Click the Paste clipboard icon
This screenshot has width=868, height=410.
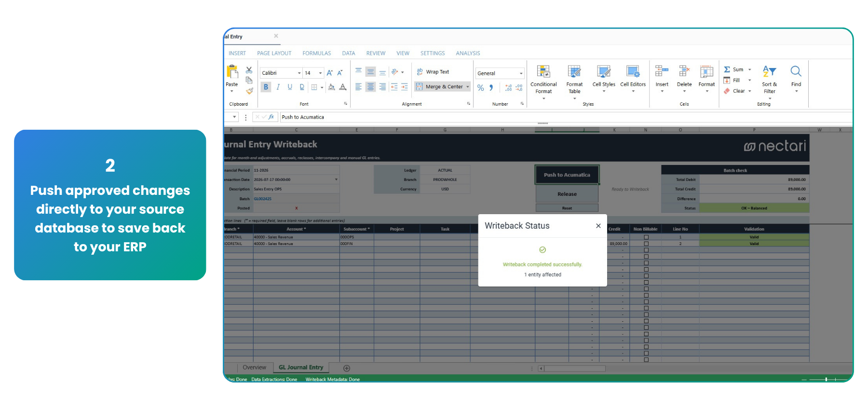pyautogui.click(x=232, y=72)
